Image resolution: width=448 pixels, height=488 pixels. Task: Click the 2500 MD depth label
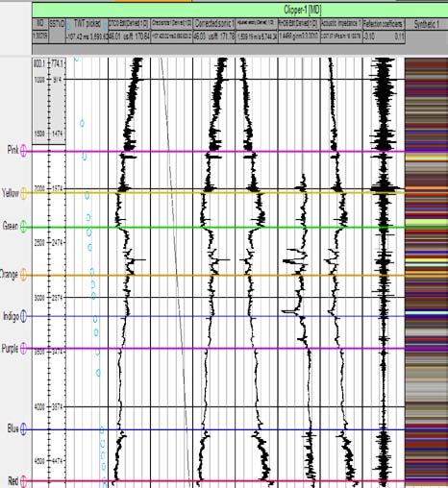pyautogui.click(x=39, y=242)
